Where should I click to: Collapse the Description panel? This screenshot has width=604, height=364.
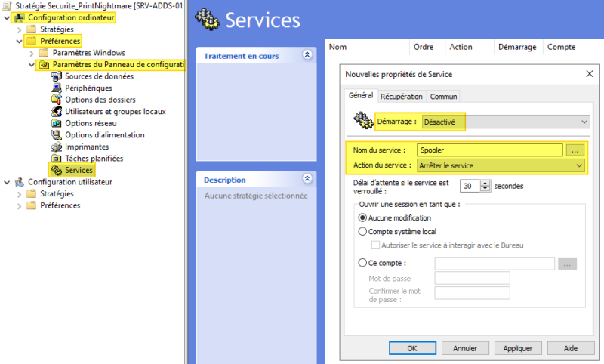tap(307, 178)
